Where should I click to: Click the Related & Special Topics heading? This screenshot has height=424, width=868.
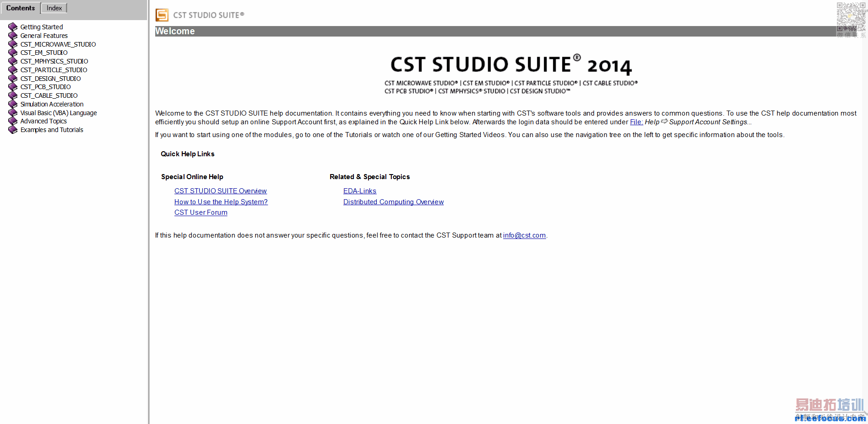(370, 177)
